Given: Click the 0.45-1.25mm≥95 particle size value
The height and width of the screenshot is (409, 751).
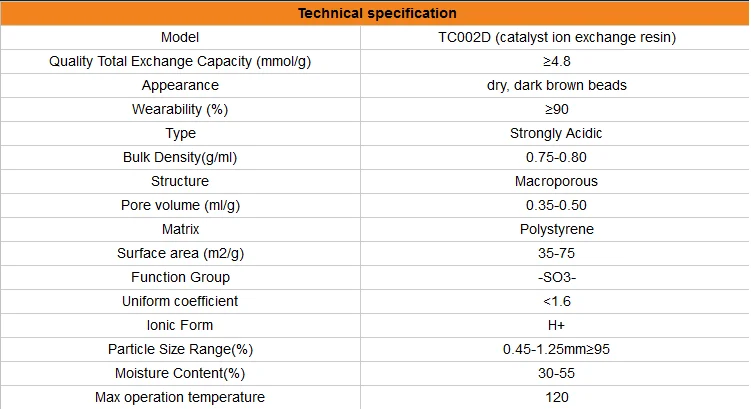Looking at the screenshot, I should [556, 349].
